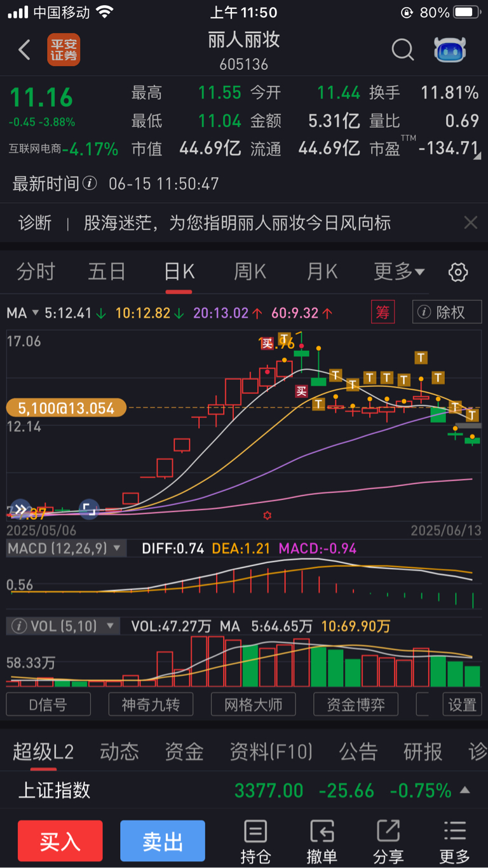Select the 日K tab
The height and width of the screenshot is (868, 488).
tap(179, 273)
